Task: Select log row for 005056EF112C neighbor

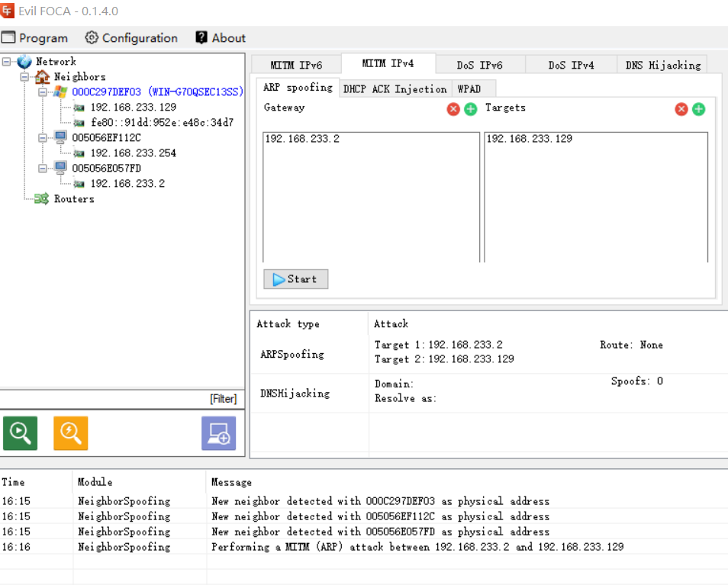Action: pyautogui.click(x=364, y=516)
